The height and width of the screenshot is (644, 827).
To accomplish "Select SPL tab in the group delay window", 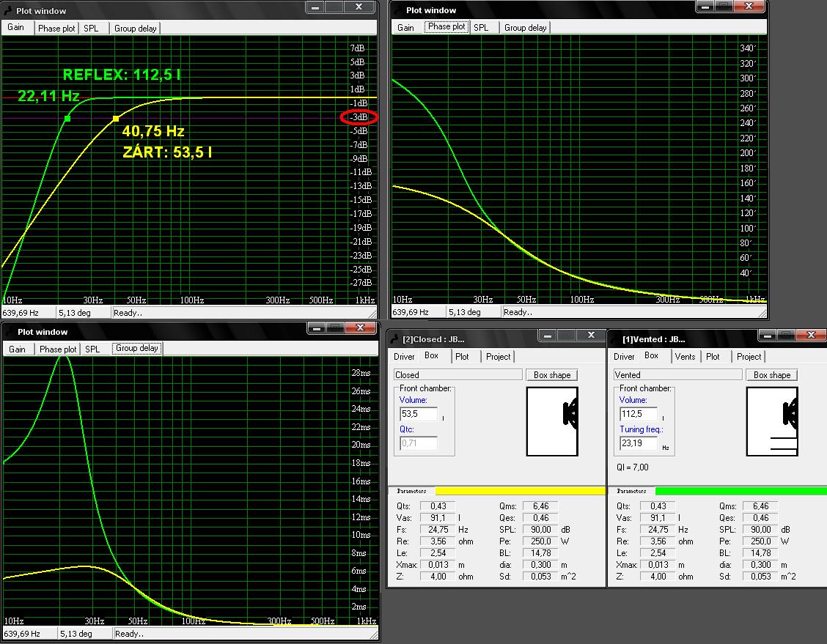I will [x=93, y=349].
